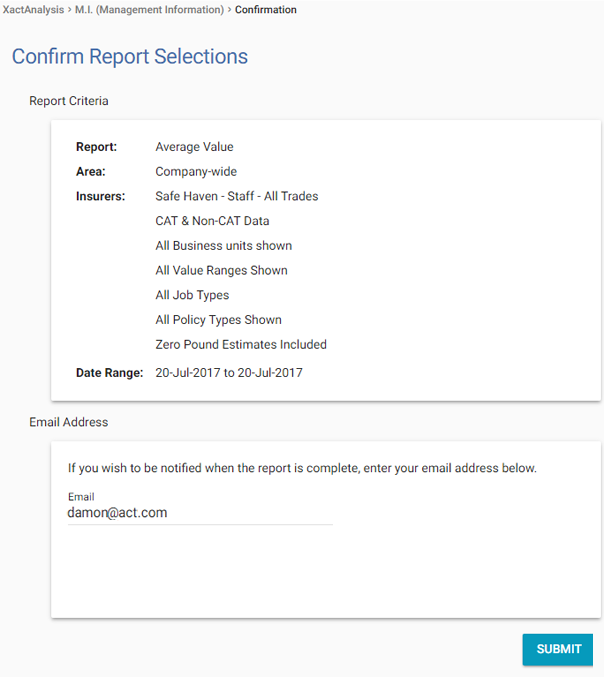Click the Report Criteria section label

pyautogui.click(x=69, y=101)
